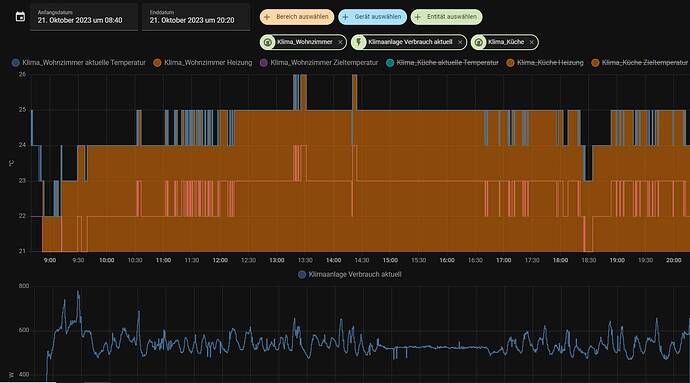Show Klima_Küche Zieltemperatur legend series

tap(639, 63)
